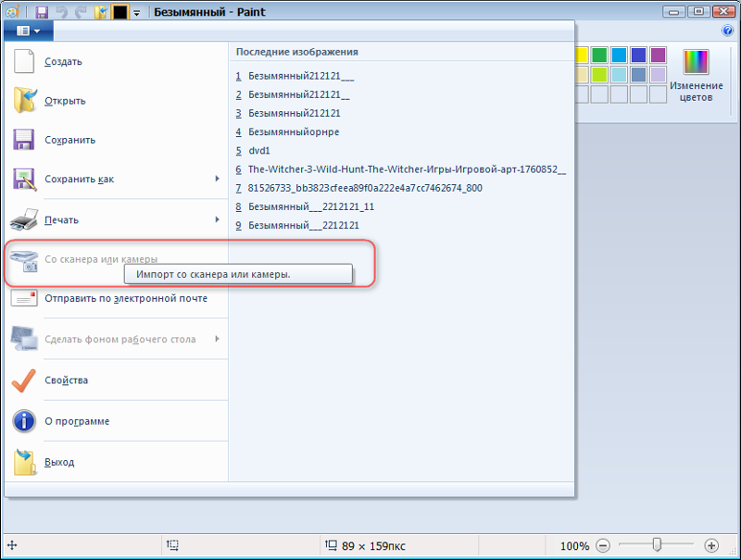This screenshot has width=741, height=560.
Task: Pick the light turquoise color swatch
Action: (x=619, y=75)
